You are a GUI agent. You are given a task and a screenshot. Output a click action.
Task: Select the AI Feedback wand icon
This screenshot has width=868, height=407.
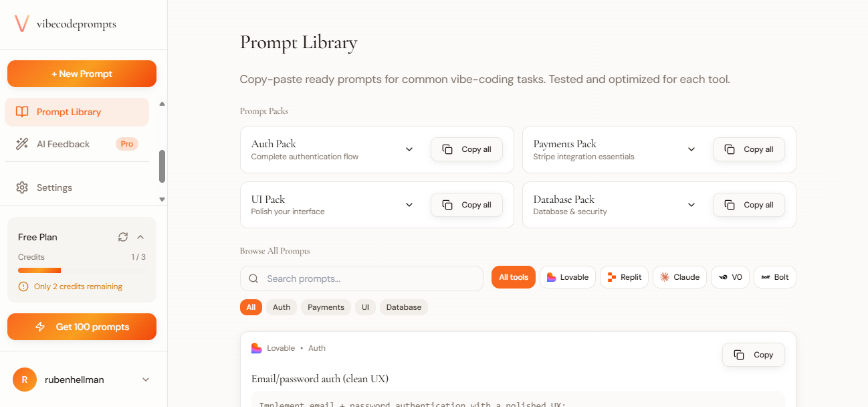22,143
